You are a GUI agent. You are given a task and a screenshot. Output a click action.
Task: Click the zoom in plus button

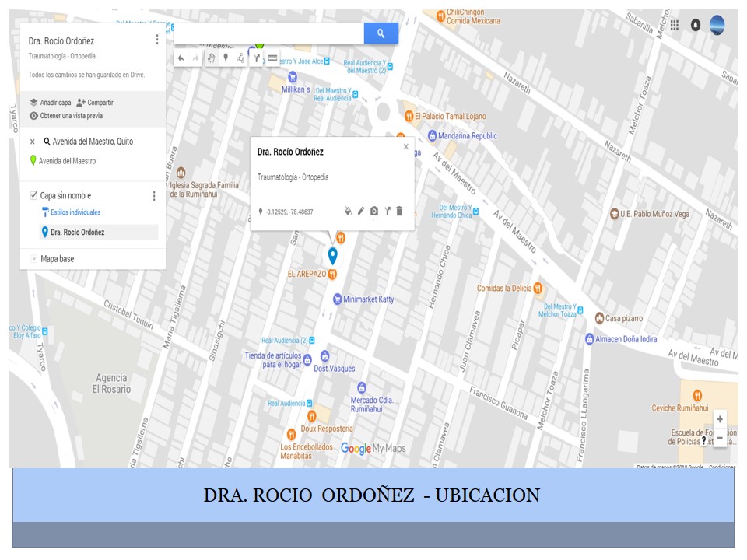click(x=720, y=418)
